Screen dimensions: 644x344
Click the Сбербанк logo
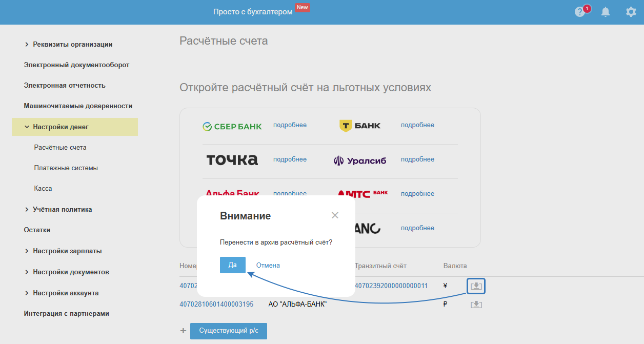pyautogui.click(x=232, y=126)
